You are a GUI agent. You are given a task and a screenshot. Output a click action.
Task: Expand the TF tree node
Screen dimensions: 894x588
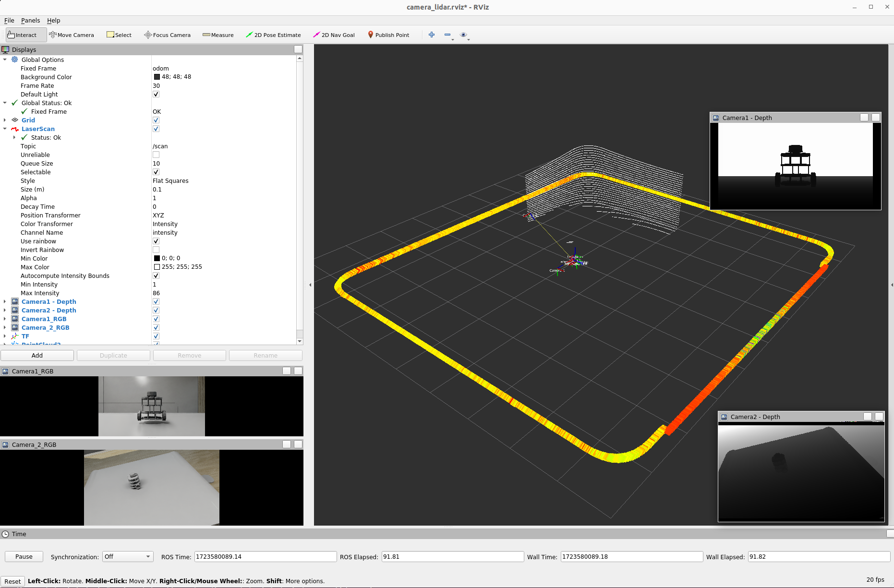coord(5,336)
